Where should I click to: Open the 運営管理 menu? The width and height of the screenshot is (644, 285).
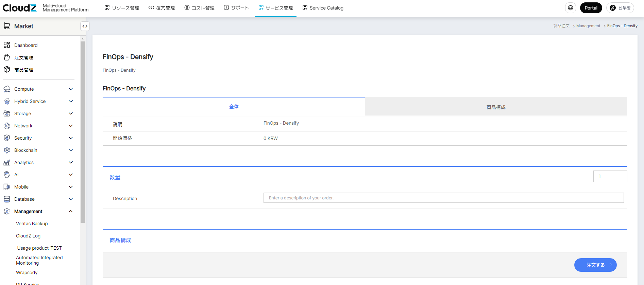tap(162, 8)
